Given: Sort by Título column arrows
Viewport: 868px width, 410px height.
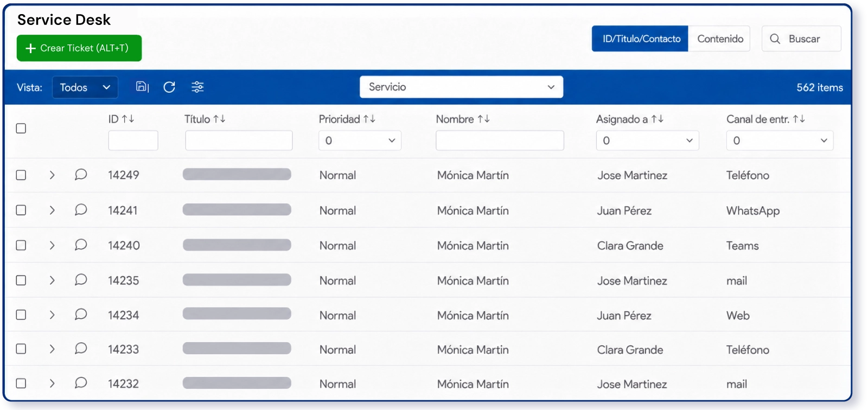Looking at the screenshot, I should point(219,119).
